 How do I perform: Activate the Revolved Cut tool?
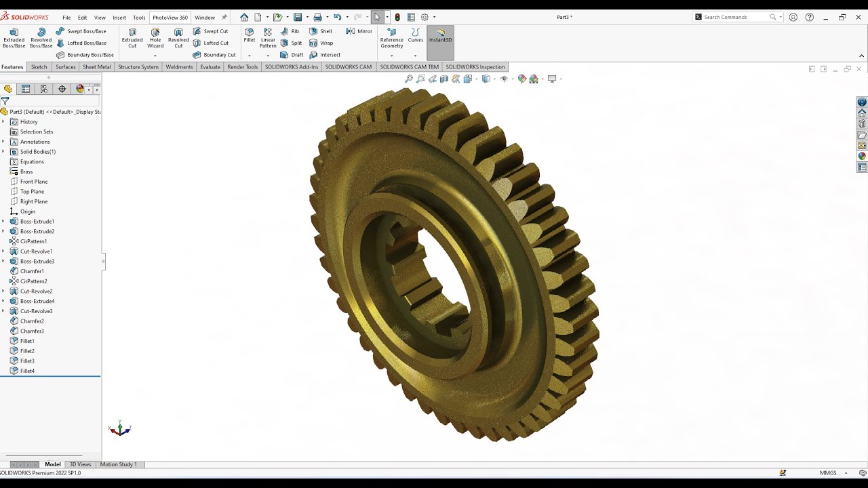(x=178, y=38)
